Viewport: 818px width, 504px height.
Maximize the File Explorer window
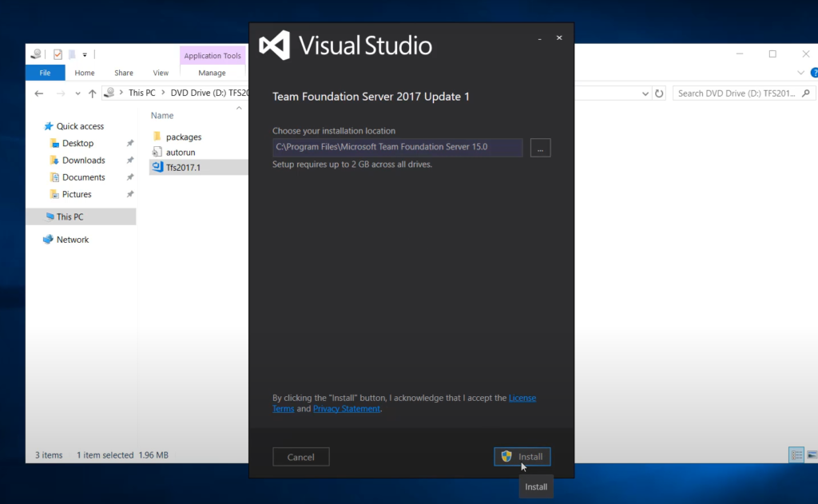(772, 54)
